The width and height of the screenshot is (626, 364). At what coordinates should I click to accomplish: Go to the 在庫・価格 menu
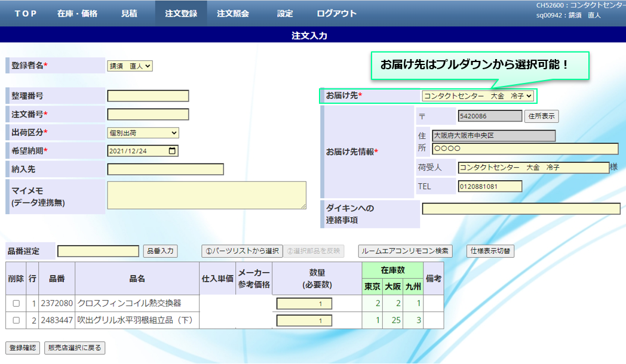pyautogui.click(x=77, y=14)
